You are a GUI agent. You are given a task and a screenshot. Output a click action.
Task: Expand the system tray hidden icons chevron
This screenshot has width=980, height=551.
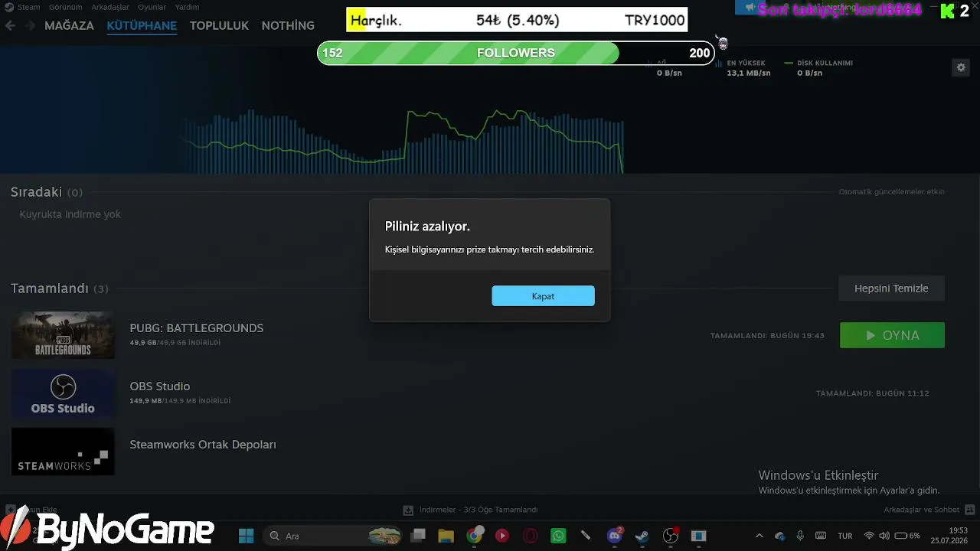[x=759, y=536]
